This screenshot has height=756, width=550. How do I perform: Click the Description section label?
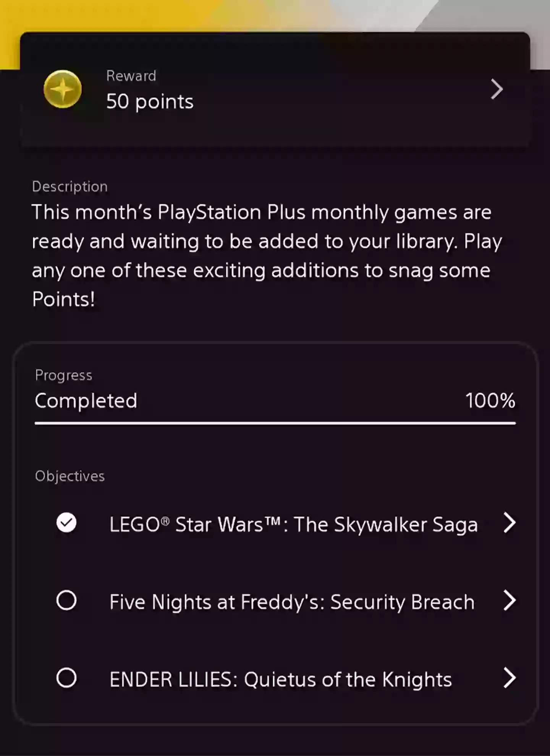click(x=70, y=187)
